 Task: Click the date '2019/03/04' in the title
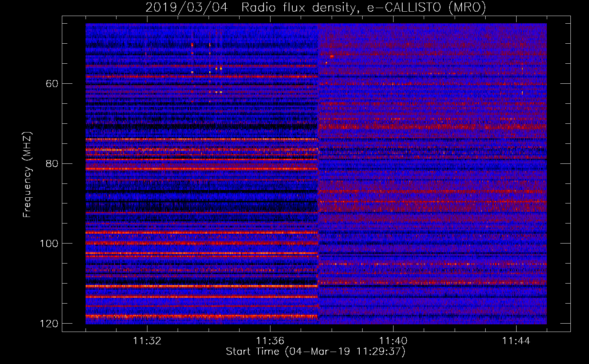pos(187,7)
